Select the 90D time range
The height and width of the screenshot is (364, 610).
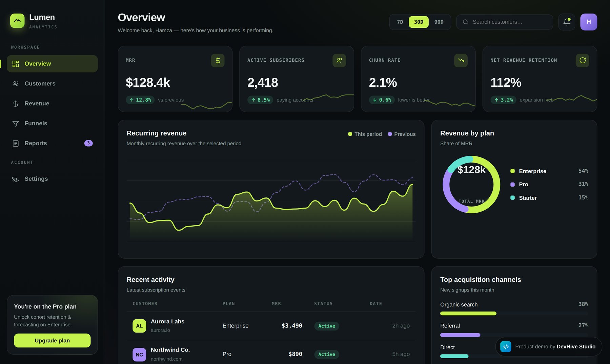pyautogui.click(x=439, y=22)
